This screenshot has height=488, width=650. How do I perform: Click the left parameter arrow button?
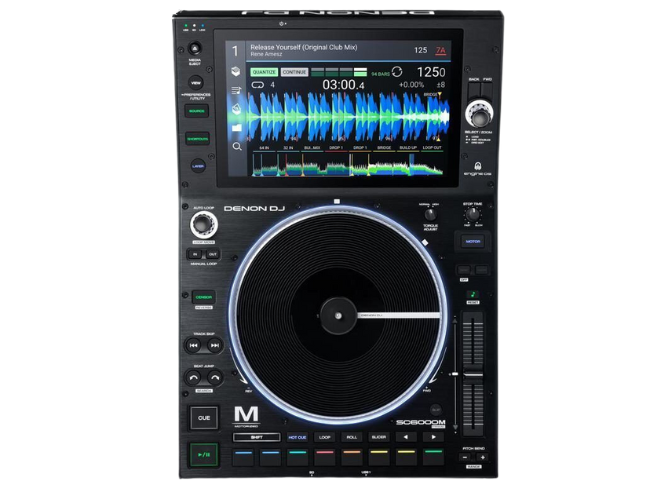pos(405,437)
